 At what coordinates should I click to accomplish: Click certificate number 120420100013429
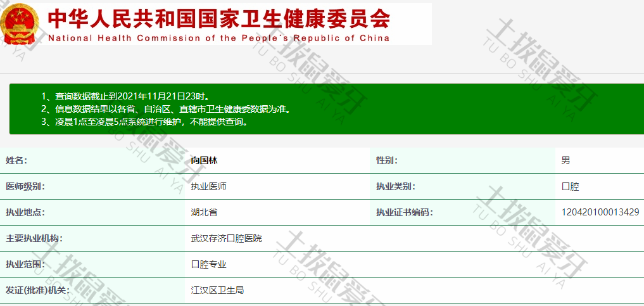coord(600,212)
